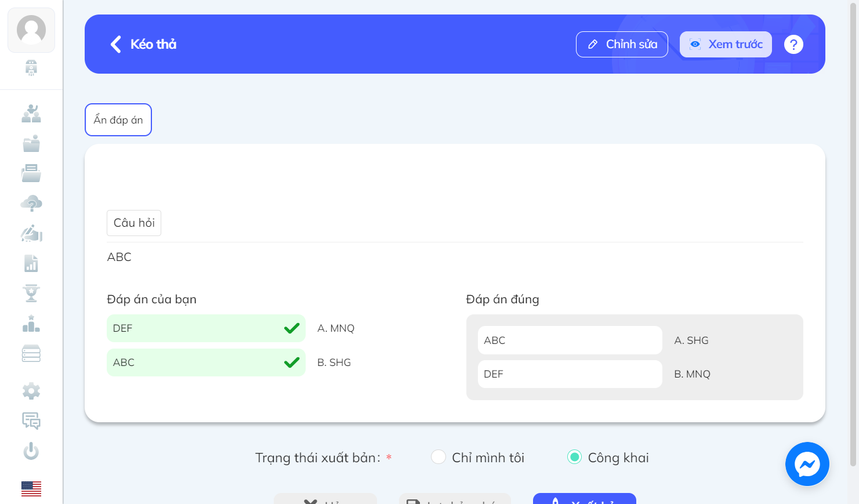859x504 pixels.
Task: Click the robot assistant icon in sidebar
Action: click(31, 68)
